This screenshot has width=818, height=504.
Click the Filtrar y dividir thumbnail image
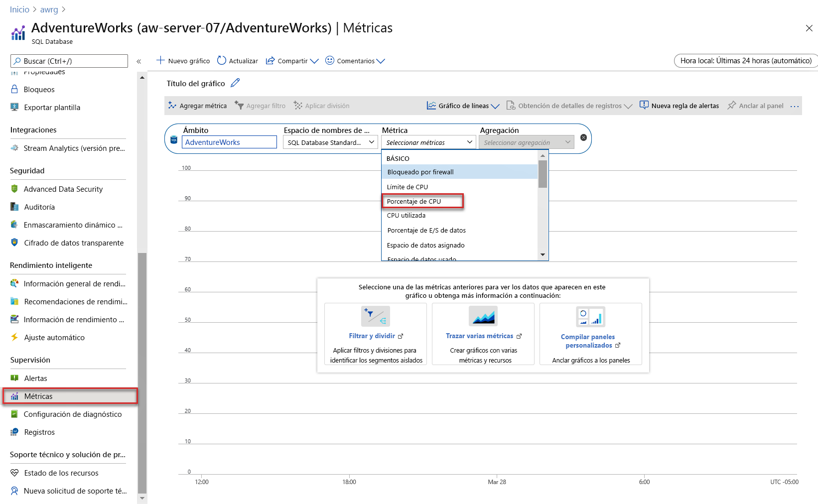coord(376,316)
